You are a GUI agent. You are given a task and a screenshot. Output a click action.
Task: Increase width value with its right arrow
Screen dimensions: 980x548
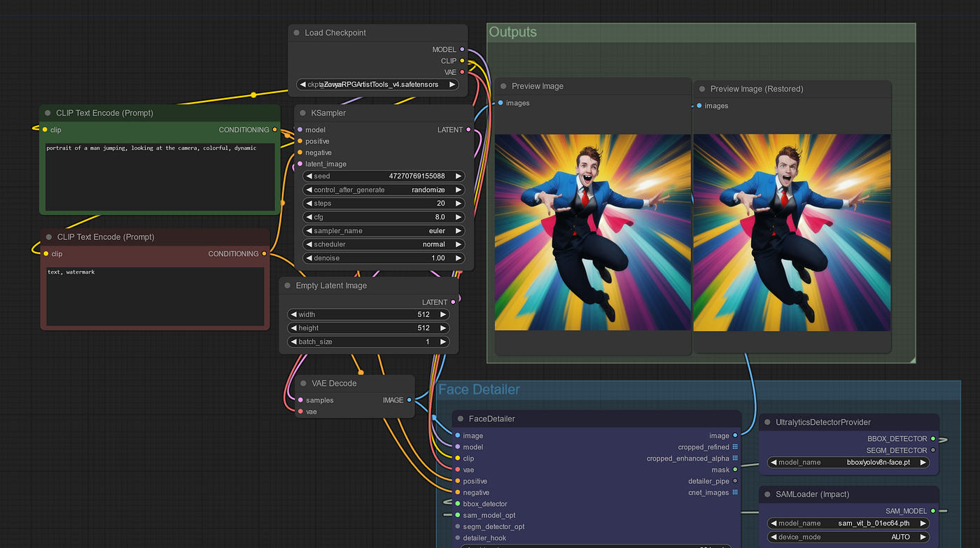[x=443, y=315]
